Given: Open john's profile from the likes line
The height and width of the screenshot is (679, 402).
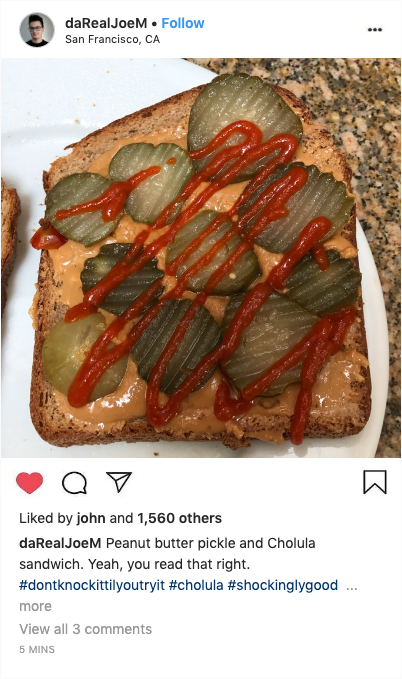Looking at the screenshot, I should (x=91, y=518).
